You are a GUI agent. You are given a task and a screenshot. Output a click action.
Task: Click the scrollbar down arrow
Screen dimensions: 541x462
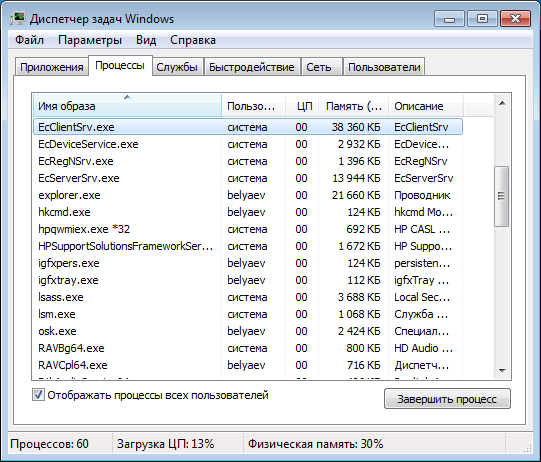point(502,371)
